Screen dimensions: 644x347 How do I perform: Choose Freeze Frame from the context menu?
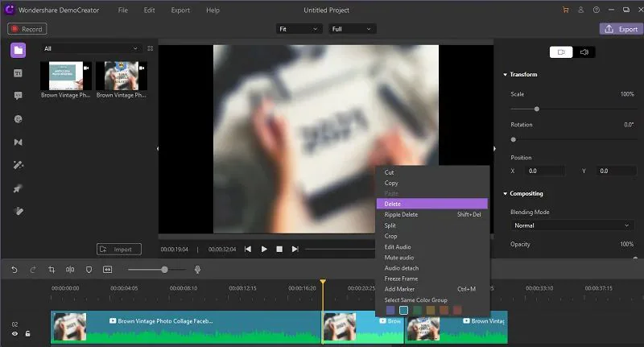click(432, 279)
